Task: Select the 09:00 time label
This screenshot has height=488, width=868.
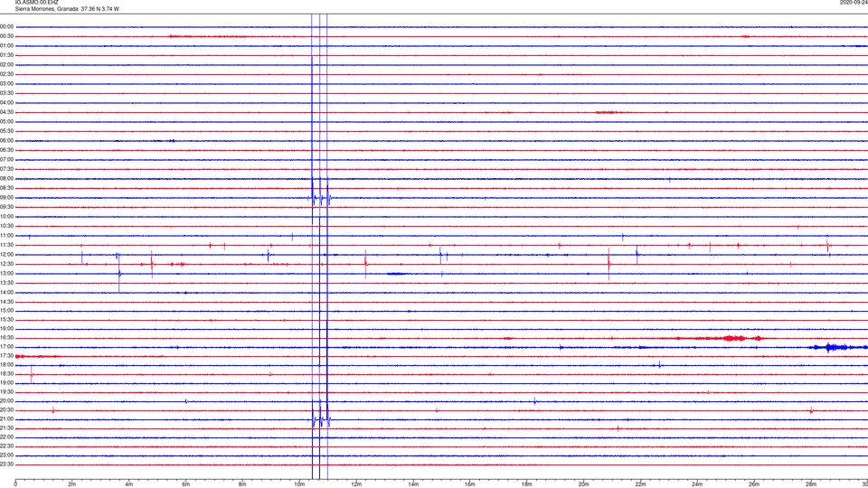Action: pyautogui.click(x=6, y=198)
